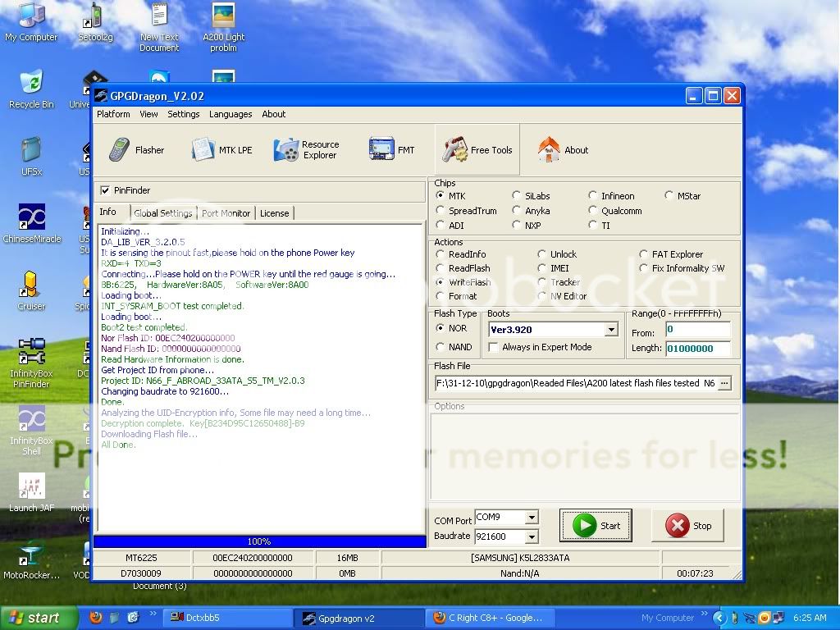Select the FAT Explorer action
Viewport: 840px width, 630px height.
coord(643,254)
